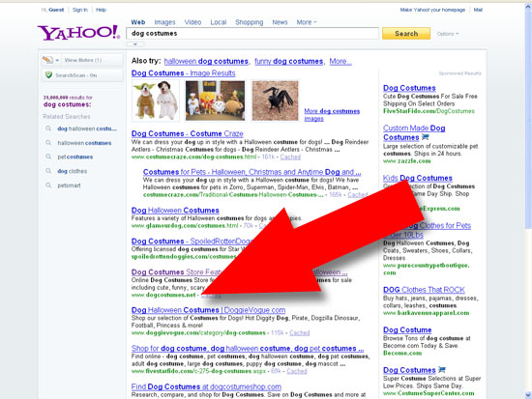The height and width of the screenshot is (399, 532).
Task: Open 'Dog Halloween Costumes | DoggieVogue.com' result
Action: [x=208, y=310]
